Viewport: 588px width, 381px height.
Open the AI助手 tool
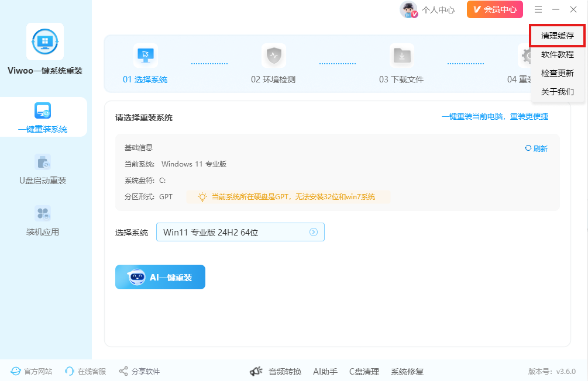[x=325, y=372]
